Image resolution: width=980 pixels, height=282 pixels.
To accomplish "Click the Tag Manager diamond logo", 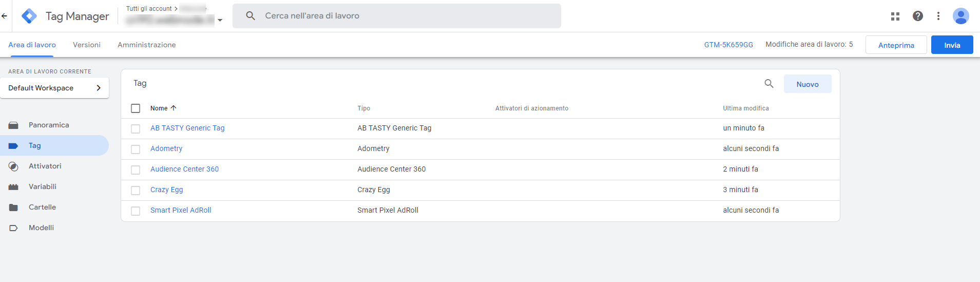I will point(29,16).
